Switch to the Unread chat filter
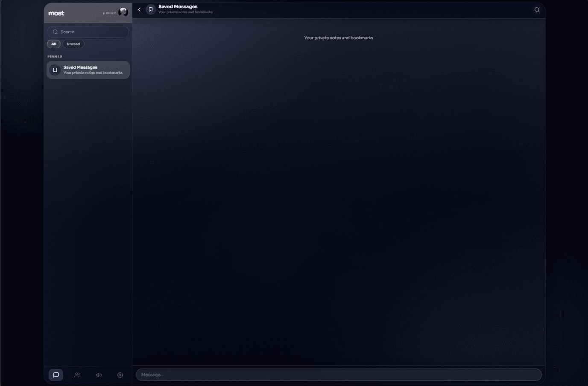Viewport: 588px width, 386px height. pos(73,44)
